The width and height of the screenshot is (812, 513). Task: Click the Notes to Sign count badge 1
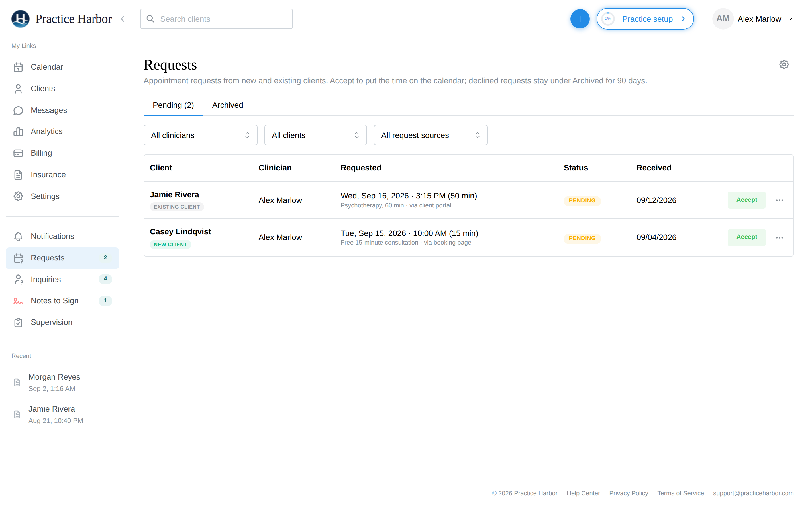(x=105, y=300)
